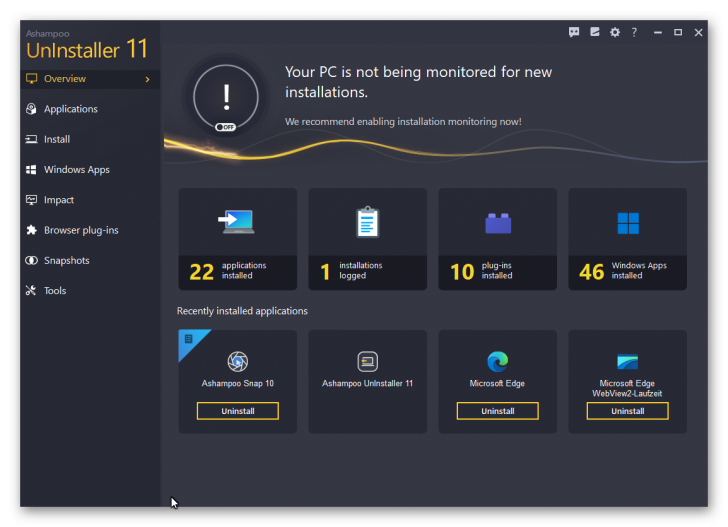Uninstall Ashampoo Snap 10
Image resolution: width=728 pixels, height=527 pixels.
[238, 411]
